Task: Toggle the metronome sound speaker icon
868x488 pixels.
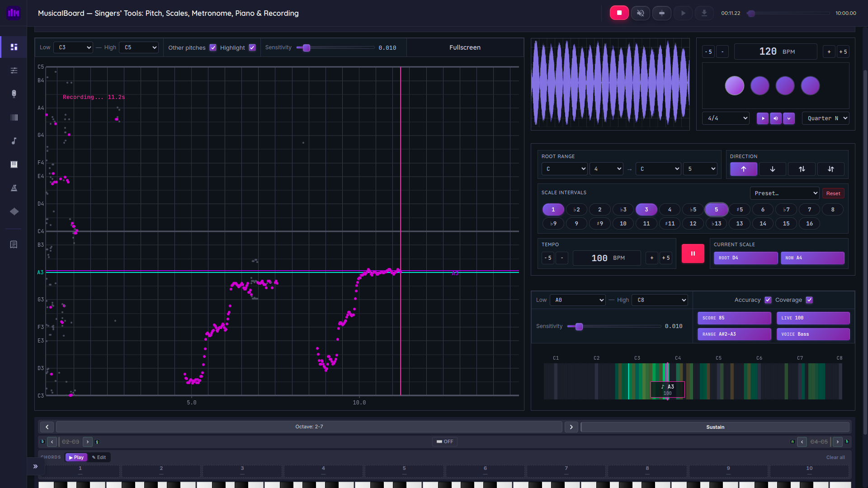Action: click(x=776, y=118)
